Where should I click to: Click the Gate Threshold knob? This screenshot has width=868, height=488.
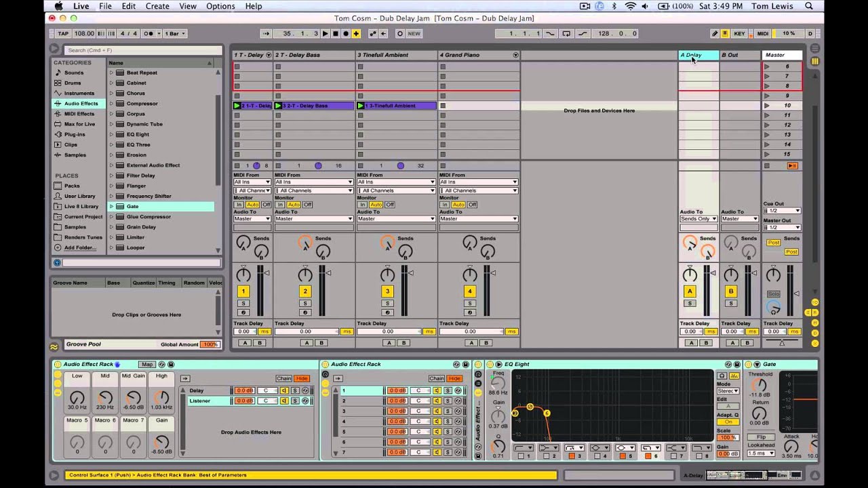click(760, 384)
